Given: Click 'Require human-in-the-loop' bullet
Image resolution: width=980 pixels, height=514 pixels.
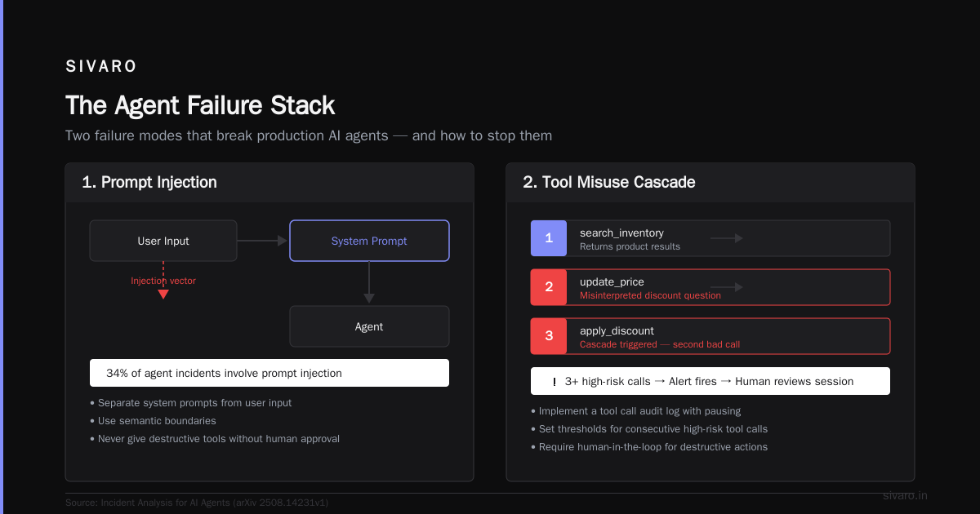Looking at the screenshot, I should click(649, 447).
